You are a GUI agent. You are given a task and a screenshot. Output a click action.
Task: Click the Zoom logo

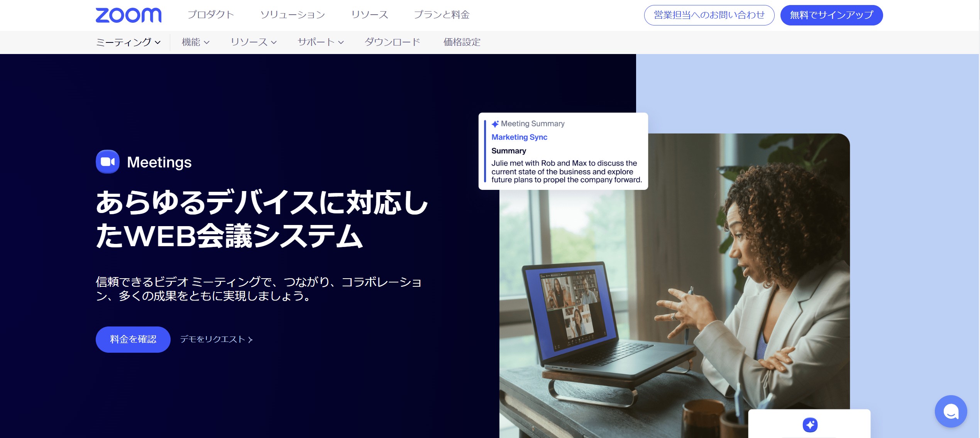(129, 15)
